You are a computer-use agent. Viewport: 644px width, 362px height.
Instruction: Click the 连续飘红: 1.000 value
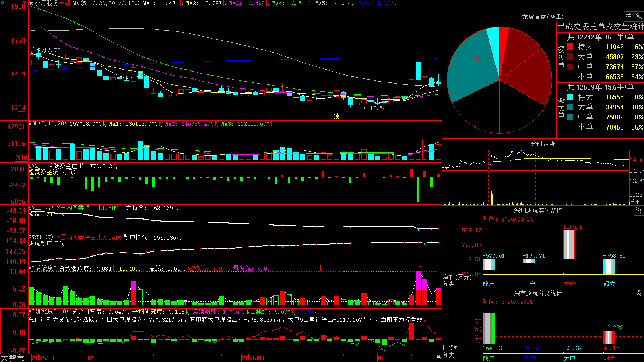216,312
